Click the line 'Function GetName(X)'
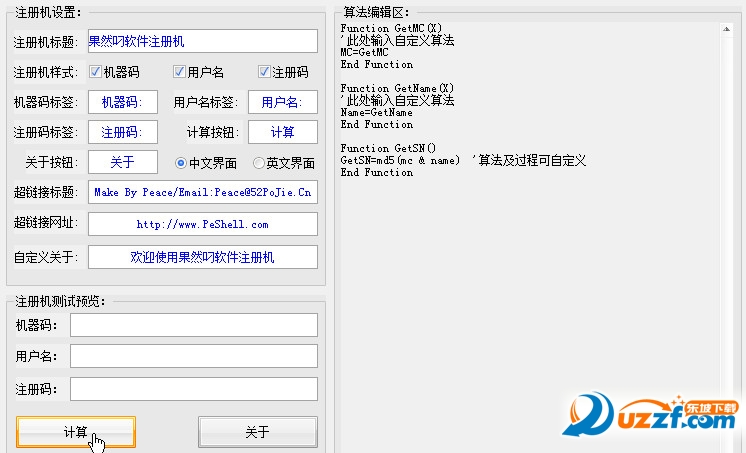The height and width of the screenshot is (453, 746). [397, 88]
